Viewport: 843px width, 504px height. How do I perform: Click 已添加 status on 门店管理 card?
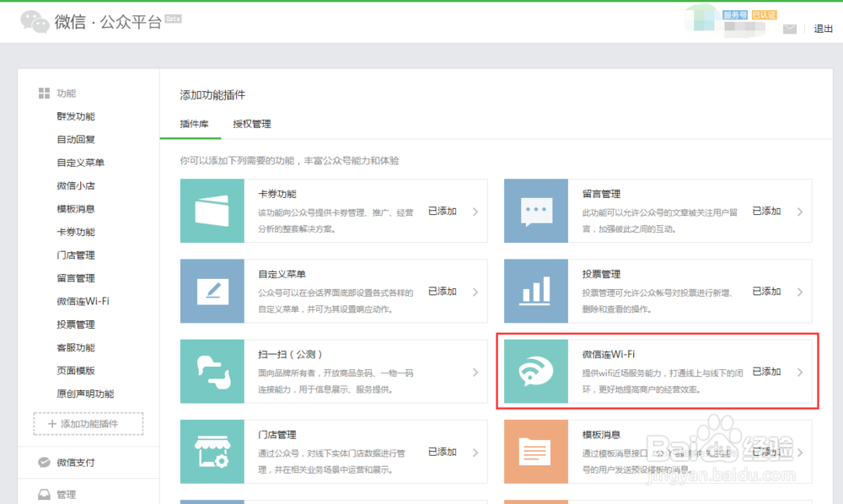[443, 452]
